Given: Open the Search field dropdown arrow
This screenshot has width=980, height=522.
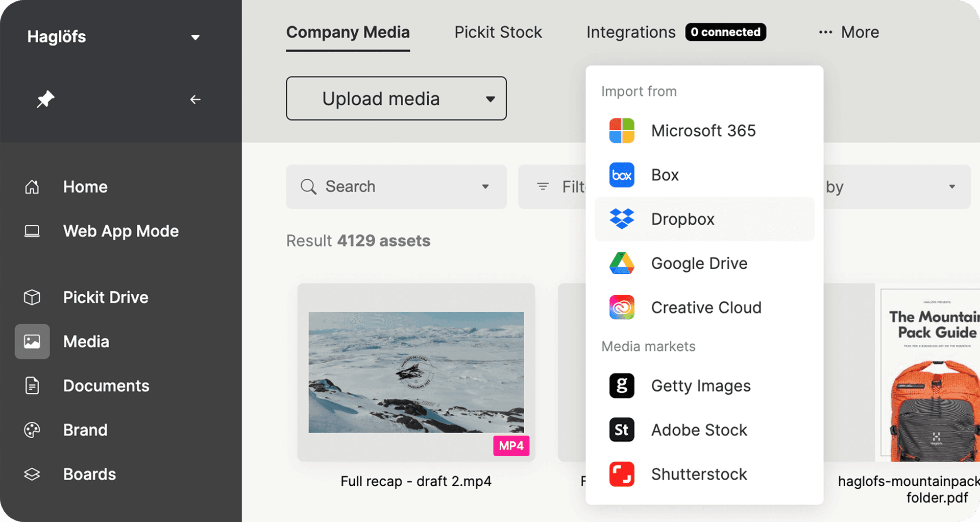Looking at the screenshot, I should coord(485,187).
